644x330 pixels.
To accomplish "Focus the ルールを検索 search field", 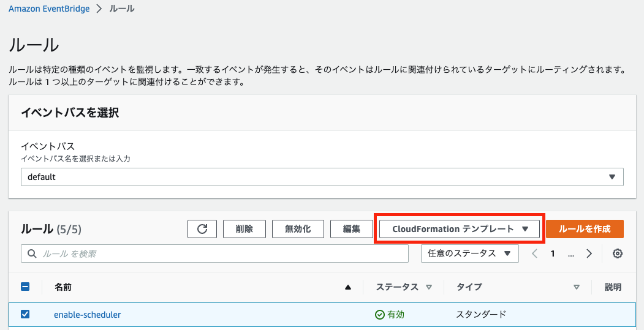I will click(x=215, y=253).
